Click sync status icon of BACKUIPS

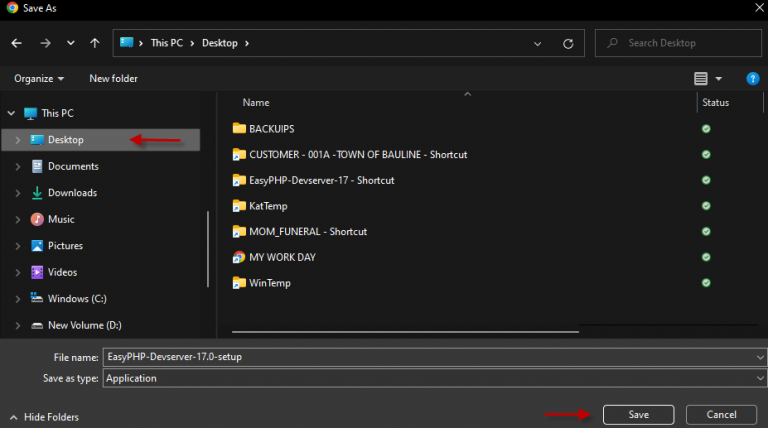(x=706, y=129)
